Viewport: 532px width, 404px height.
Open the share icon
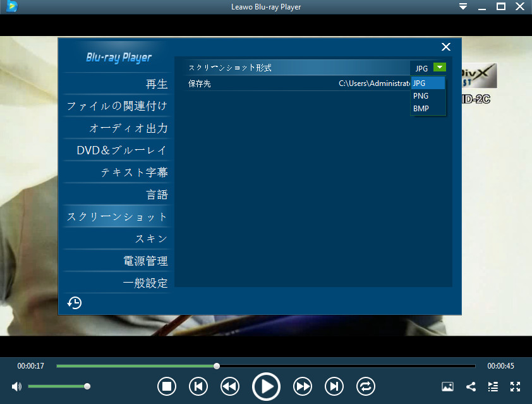pos(471,386)
